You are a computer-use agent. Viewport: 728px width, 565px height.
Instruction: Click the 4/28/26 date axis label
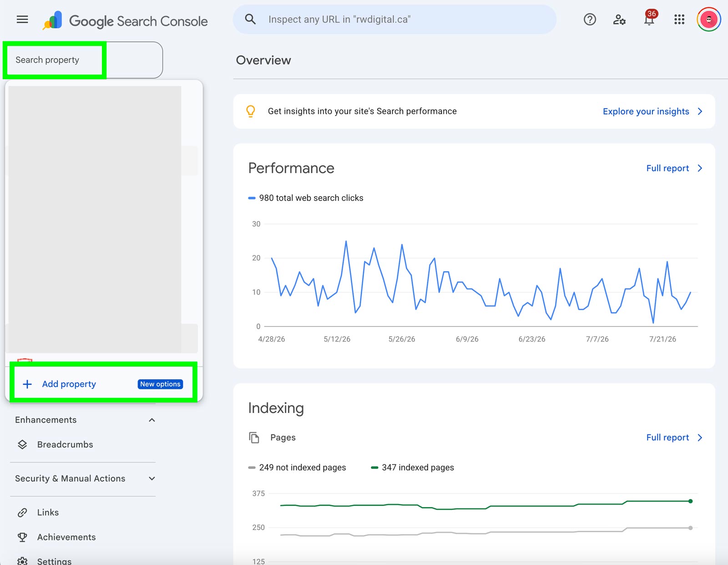[x=272, y=339]
